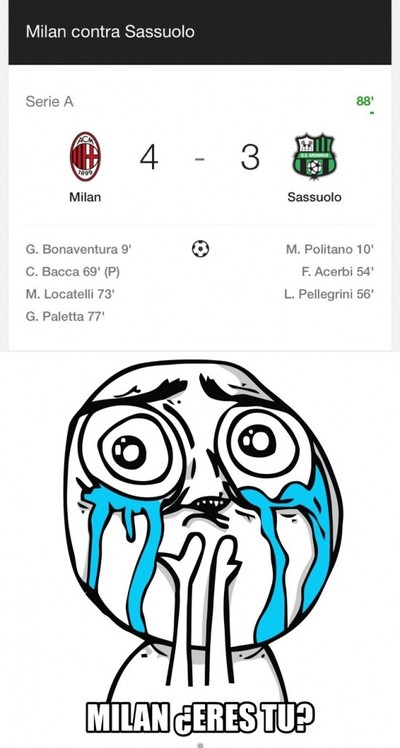Select the Serie A league label
Screen dimensions: 400x748
click(50, 102)
